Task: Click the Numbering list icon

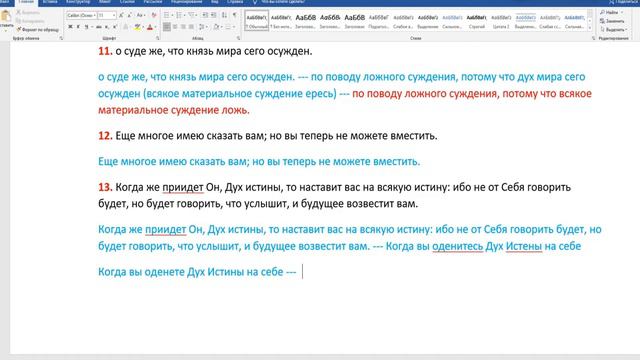Action: [180, 15]
